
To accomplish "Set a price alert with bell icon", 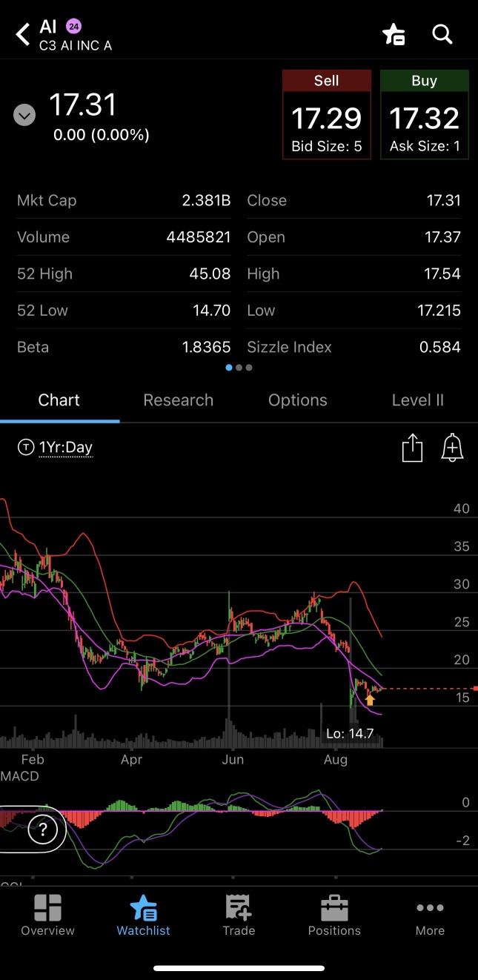I will 452,448.
